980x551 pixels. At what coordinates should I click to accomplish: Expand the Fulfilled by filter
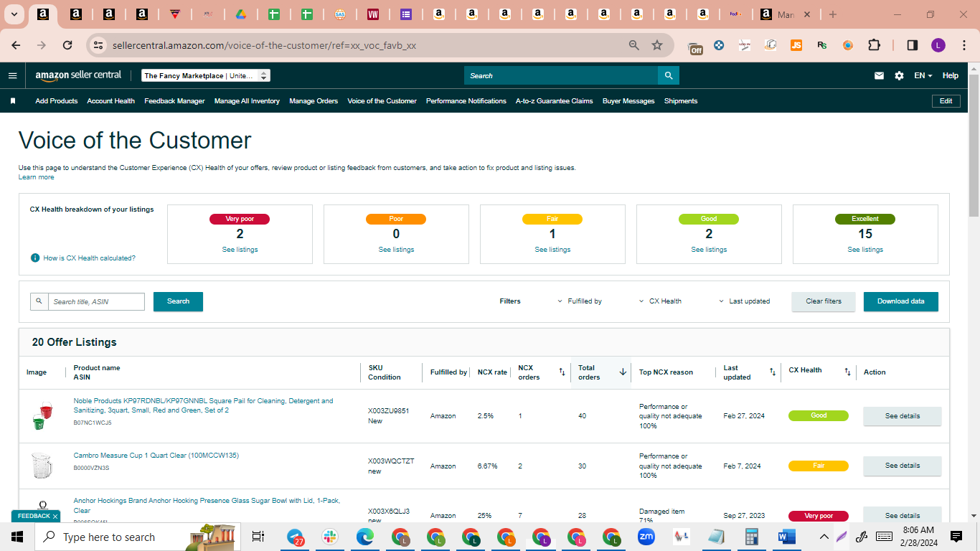coord(580,301)
